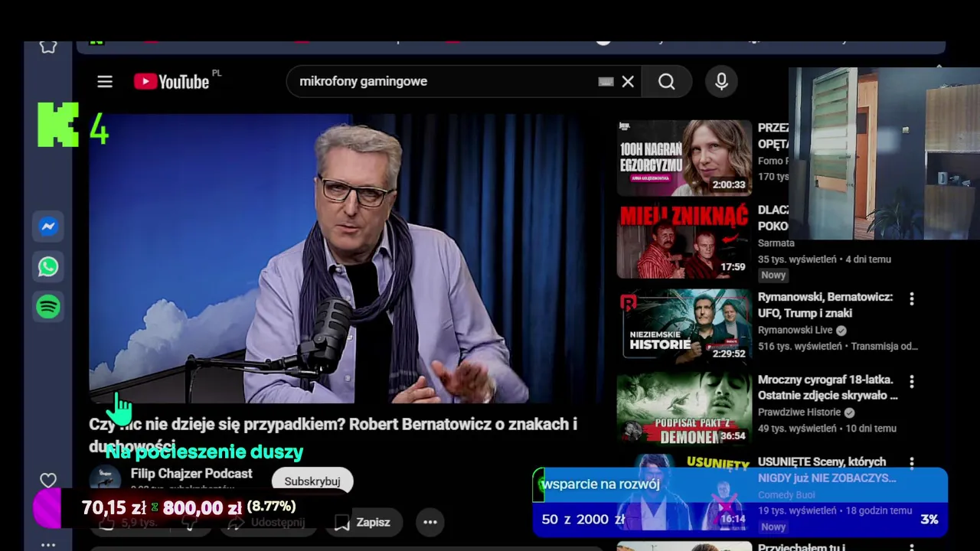Viewport: 980px width, 551px height.
Task: Run search with the magnifier button
Action: (x=667, y=82)
